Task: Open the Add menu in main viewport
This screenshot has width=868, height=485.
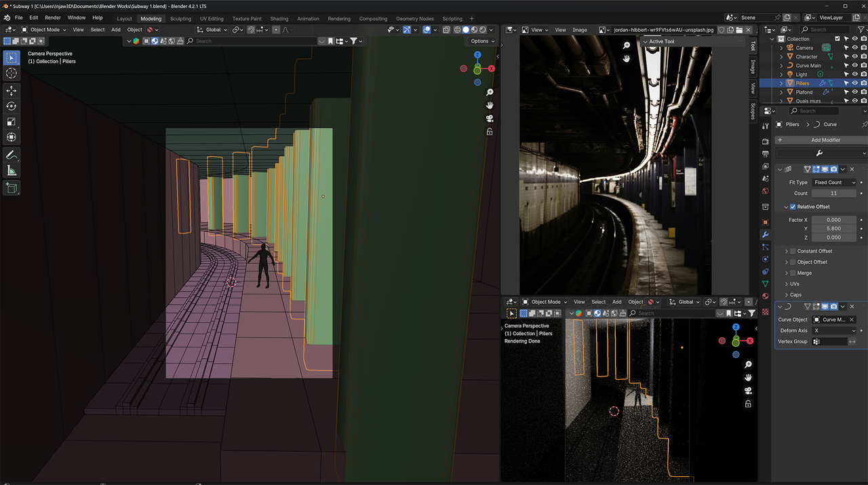Action: (x=116, y=30)
